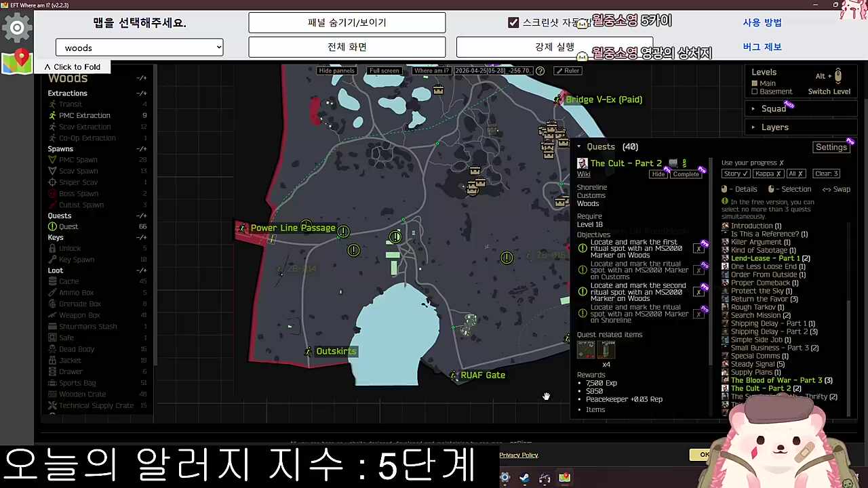
Task: Toggle all Extractions with -/+ control
Action: (141, 94)
